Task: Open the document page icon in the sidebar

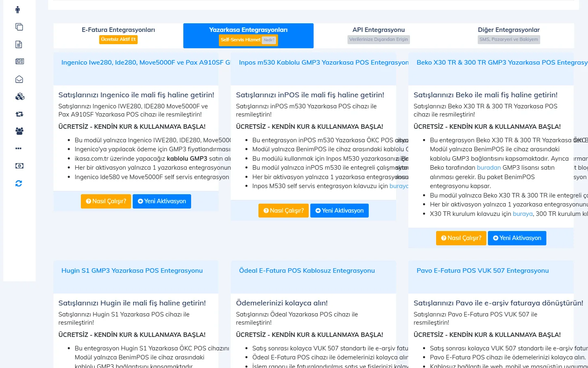Action: coord(19,45)
